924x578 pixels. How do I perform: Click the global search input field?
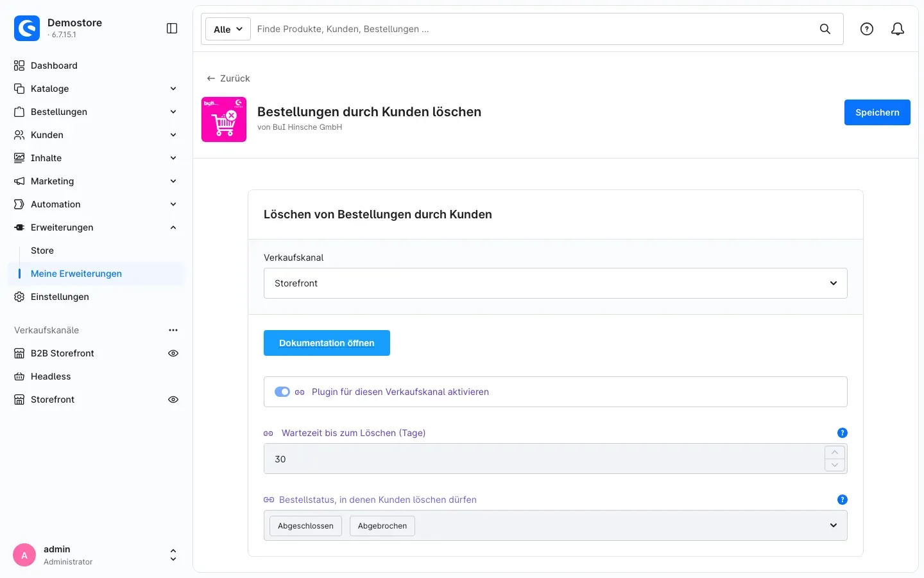[x=533, y=29]
